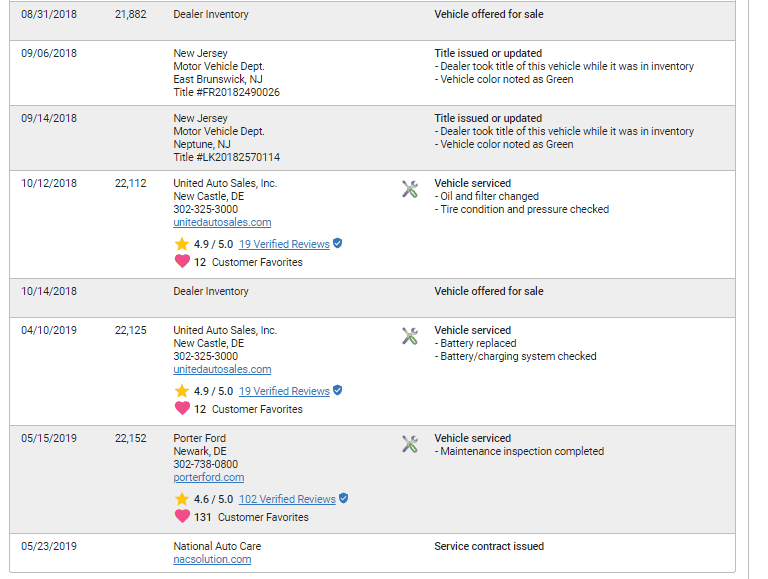Click the pink heart by 131 Customer Favorites
The image size is (768, 579).
182,516
